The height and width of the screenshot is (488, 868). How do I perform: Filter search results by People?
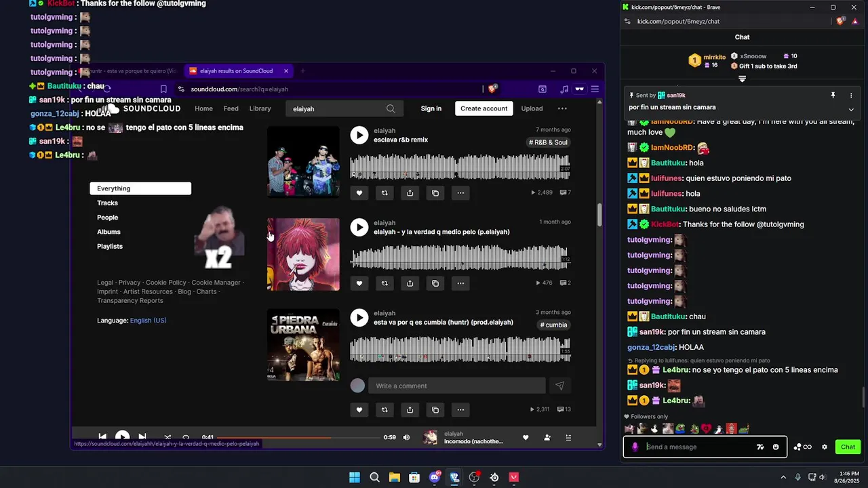point(107,218)
